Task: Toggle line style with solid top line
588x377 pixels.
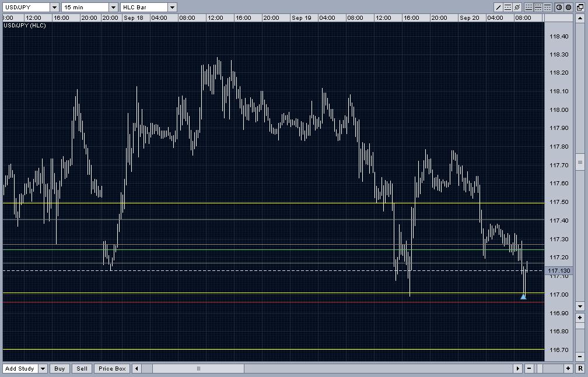Action: coord(547,8)
